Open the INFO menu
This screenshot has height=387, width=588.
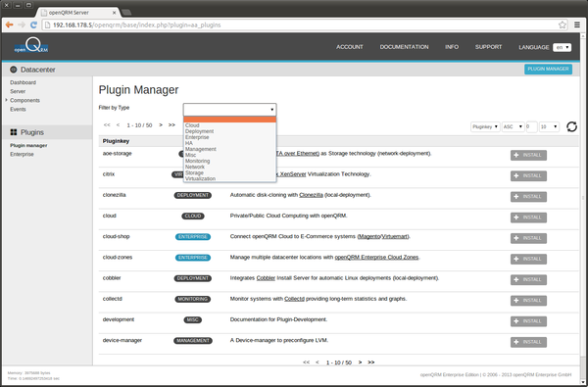click(x=452, y=47)
